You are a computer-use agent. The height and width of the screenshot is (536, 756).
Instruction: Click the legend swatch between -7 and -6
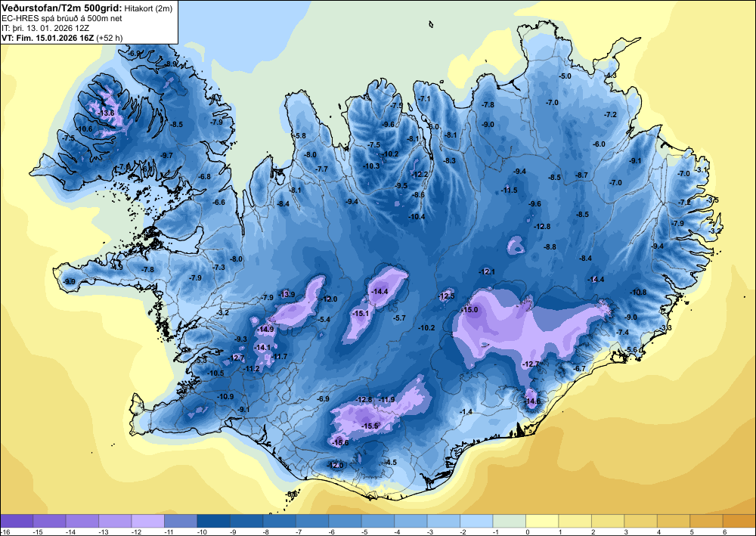pyautogui.click(x=312, y=521)
